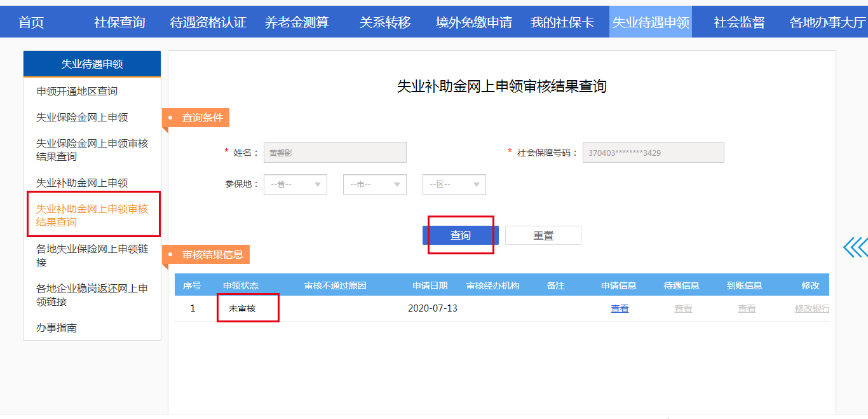Click the 社会保障号码 input field
868x419 pixels.
pos(653,153)
